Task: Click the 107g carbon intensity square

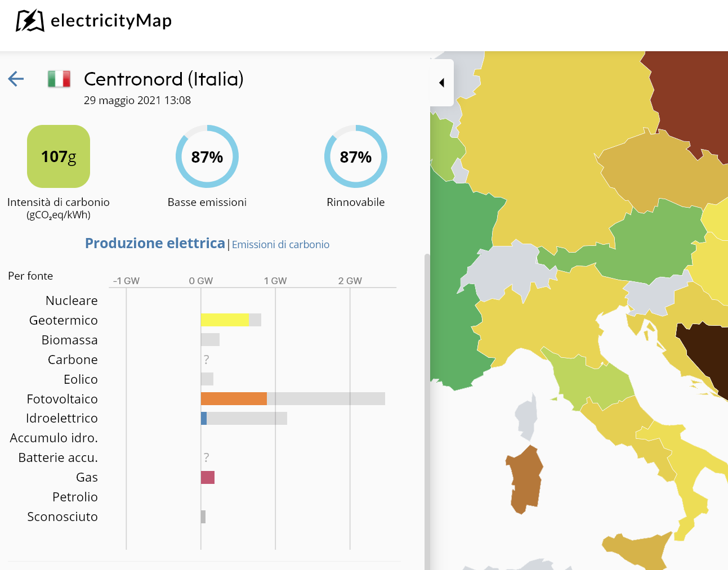Action: [59, 156]
